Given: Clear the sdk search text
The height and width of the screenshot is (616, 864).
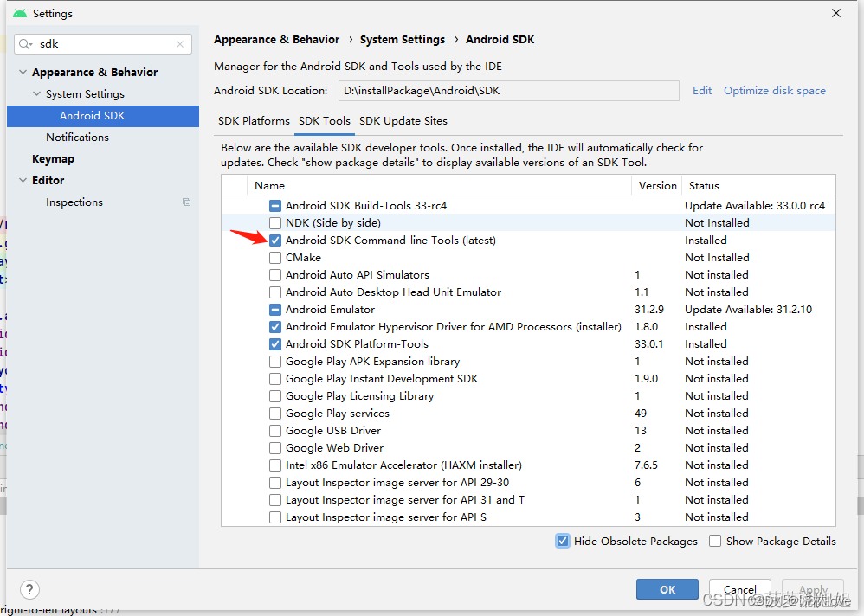Looking at the screenshot, I should (x=179, y=44).
